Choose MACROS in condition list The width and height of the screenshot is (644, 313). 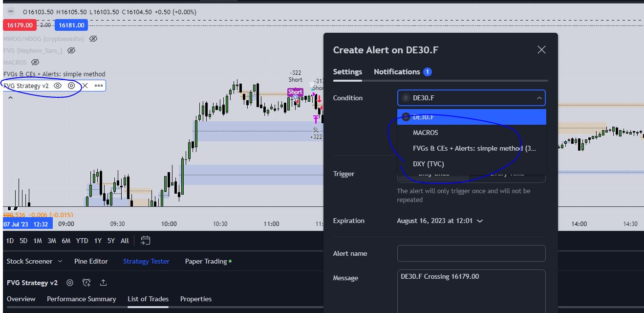tap(472, 133)
